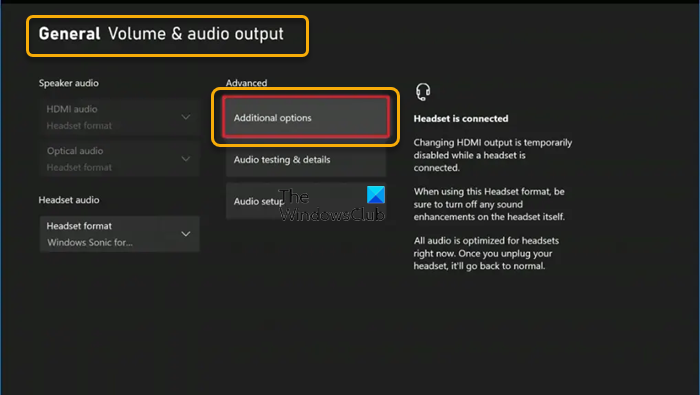
Task: Click the 'All audio is optimized for headsets' paragraph
Action: click(486, 253)
